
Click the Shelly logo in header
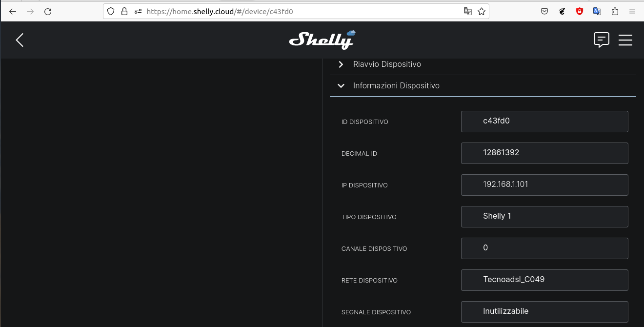point(322,40)
